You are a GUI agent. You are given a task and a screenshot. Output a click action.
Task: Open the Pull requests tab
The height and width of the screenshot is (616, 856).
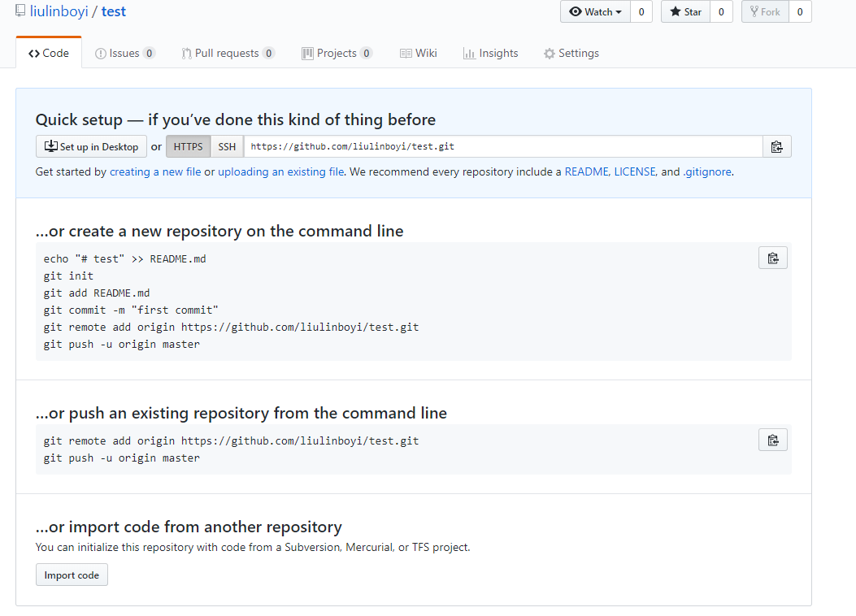pos(227,54)
